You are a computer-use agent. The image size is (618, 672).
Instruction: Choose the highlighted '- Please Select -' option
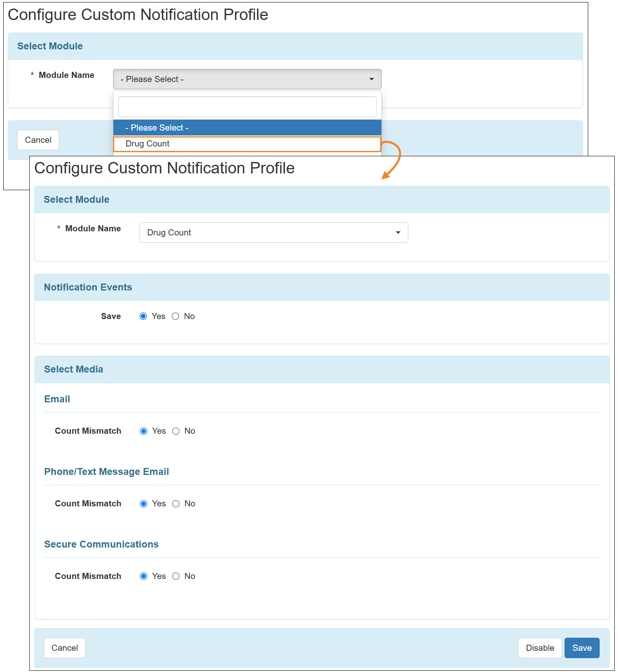click(247, 128)
